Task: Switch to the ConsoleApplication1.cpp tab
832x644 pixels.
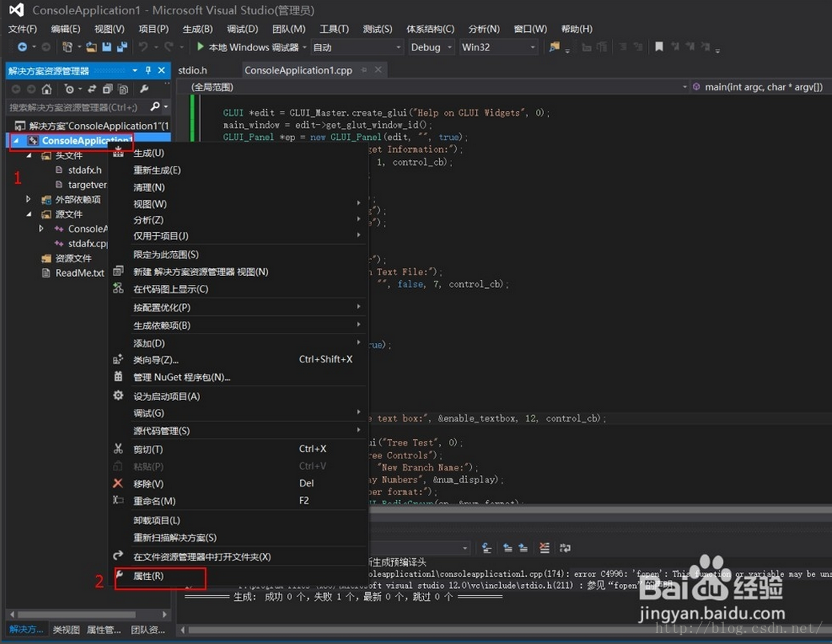Action: click(x=298, y=70)
